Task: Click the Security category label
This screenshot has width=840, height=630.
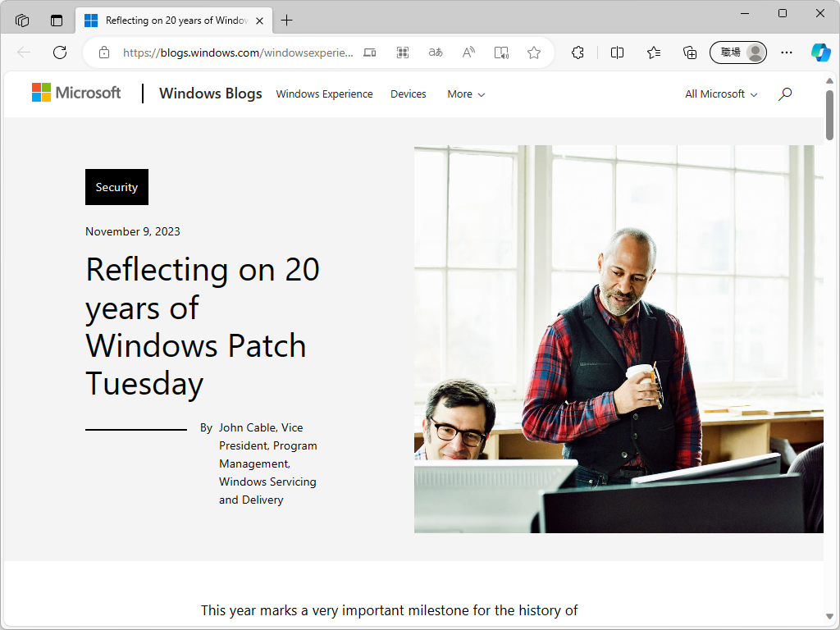Action: pos(116,187)
